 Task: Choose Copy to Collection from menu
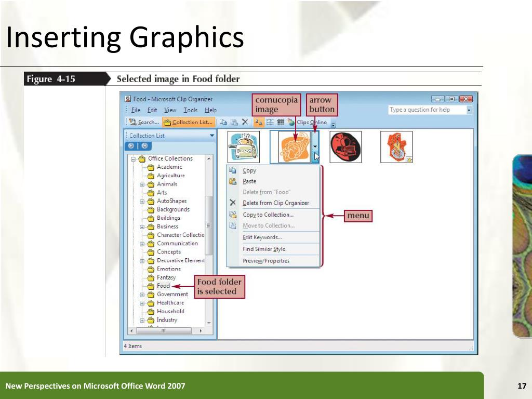point(273,215)
